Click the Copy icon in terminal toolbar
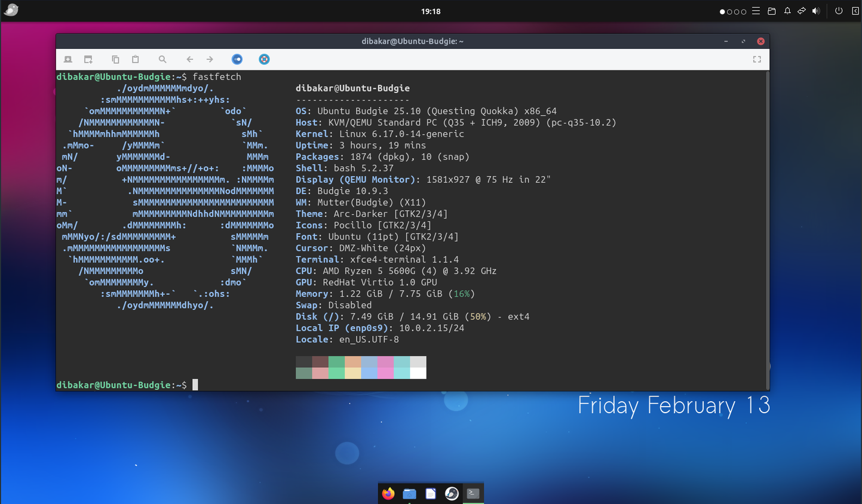 pyautogui.click(x=115, y=59)
